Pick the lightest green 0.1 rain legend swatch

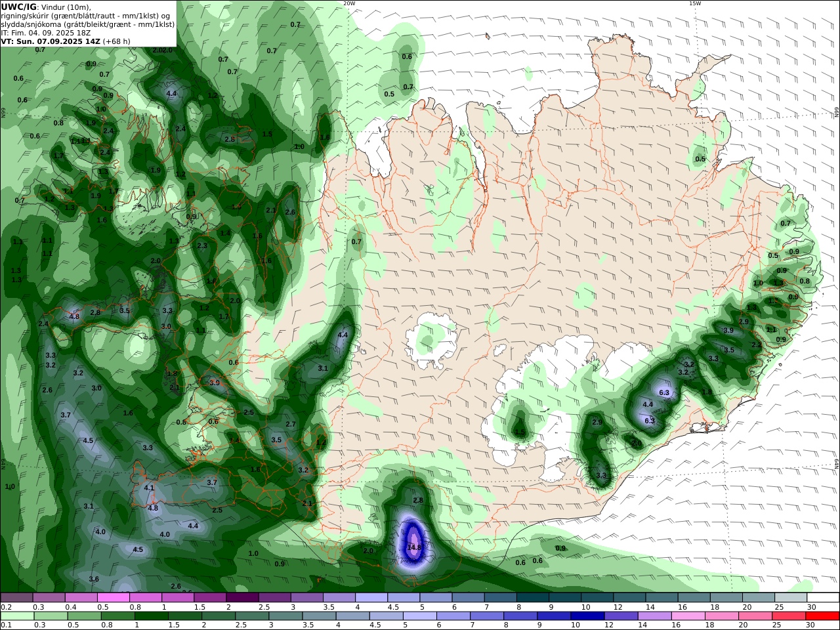point(17,616)
